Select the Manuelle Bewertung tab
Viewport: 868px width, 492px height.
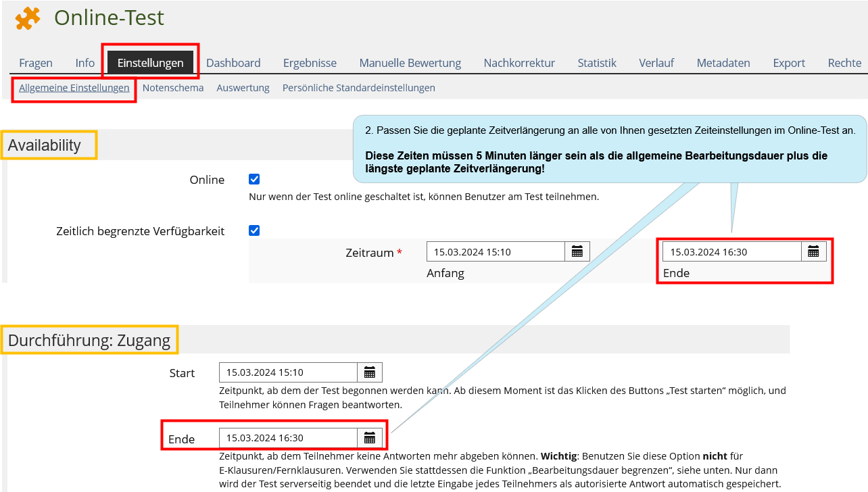pos(410,63)
